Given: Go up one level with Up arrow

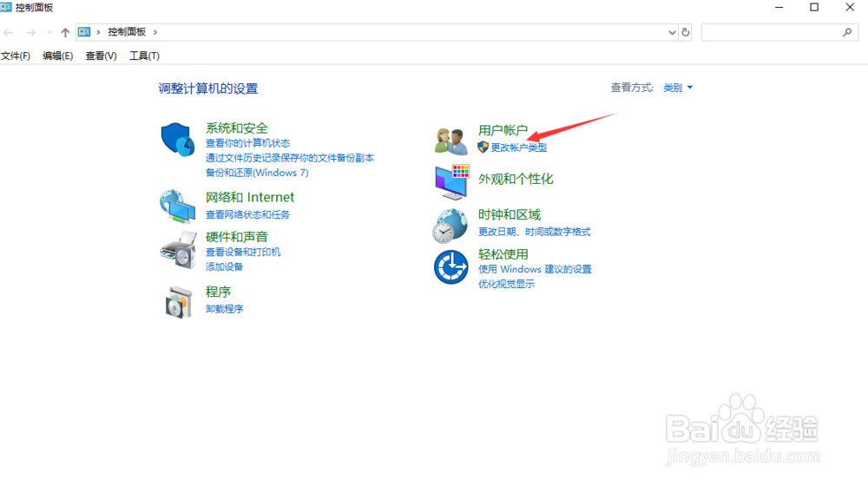Looking at the screenshot, I should pos(65,33).
